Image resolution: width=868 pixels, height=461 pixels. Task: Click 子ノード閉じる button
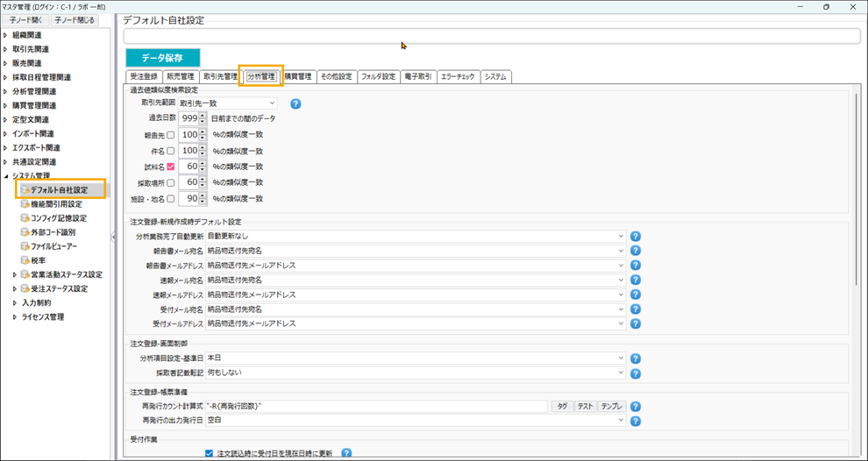(x=75, y=20)
